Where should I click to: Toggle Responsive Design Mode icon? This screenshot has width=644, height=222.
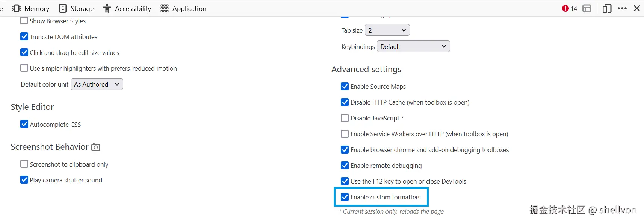click(x=607, y=8)
